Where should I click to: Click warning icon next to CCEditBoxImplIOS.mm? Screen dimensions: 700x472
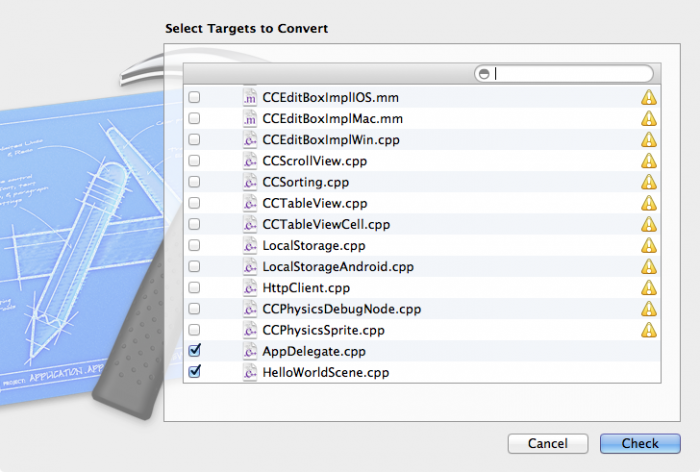point(649,98)
